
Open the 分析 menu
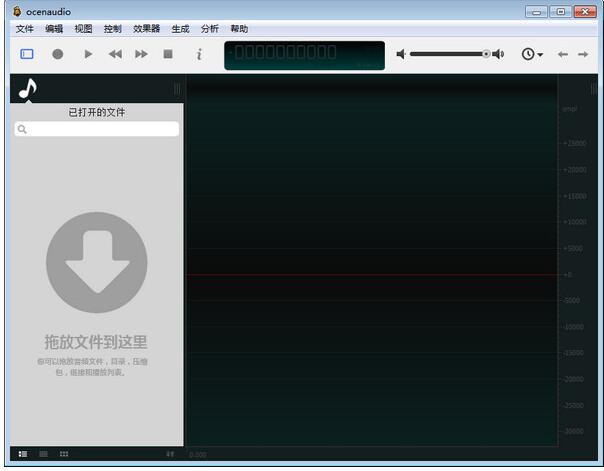[x=210, y=29]
